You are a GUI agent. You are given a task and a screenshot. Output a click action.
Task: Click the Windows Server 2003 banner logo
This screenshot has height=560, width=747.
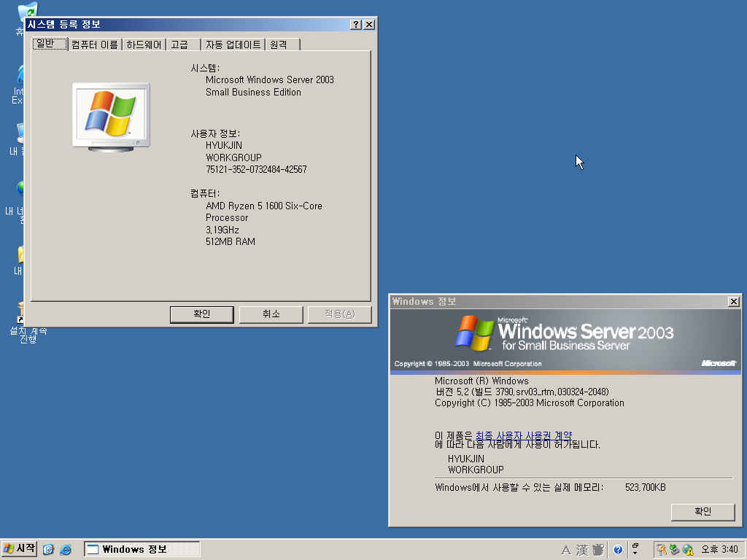[565, 334]
